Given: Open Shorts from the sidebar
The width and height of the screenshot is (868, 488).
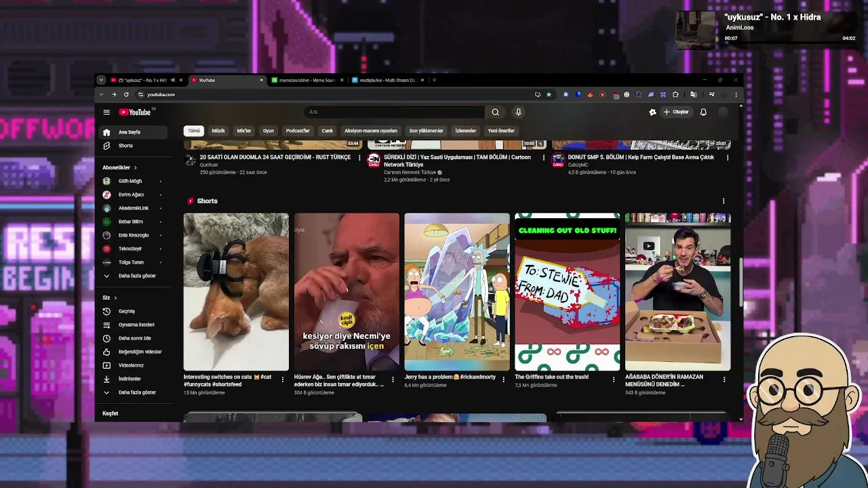Looking at the screenshot, I should pyautogui.click(x=134, y=146).
